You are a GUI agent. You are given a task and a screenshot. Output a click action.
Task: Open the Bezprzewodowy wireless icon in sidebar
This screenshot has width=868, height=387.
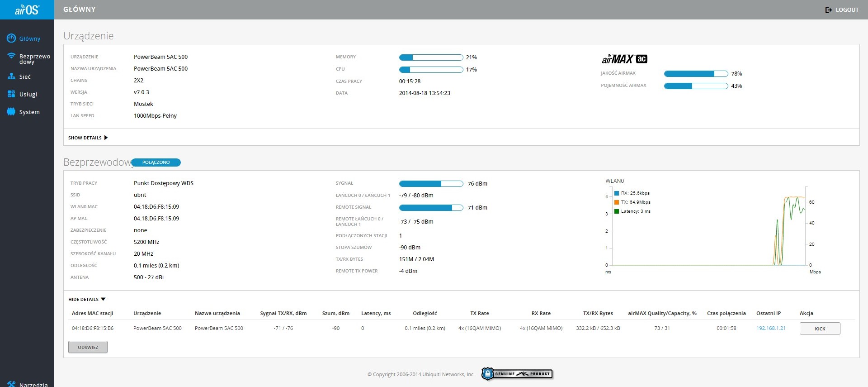click(11, 56)
